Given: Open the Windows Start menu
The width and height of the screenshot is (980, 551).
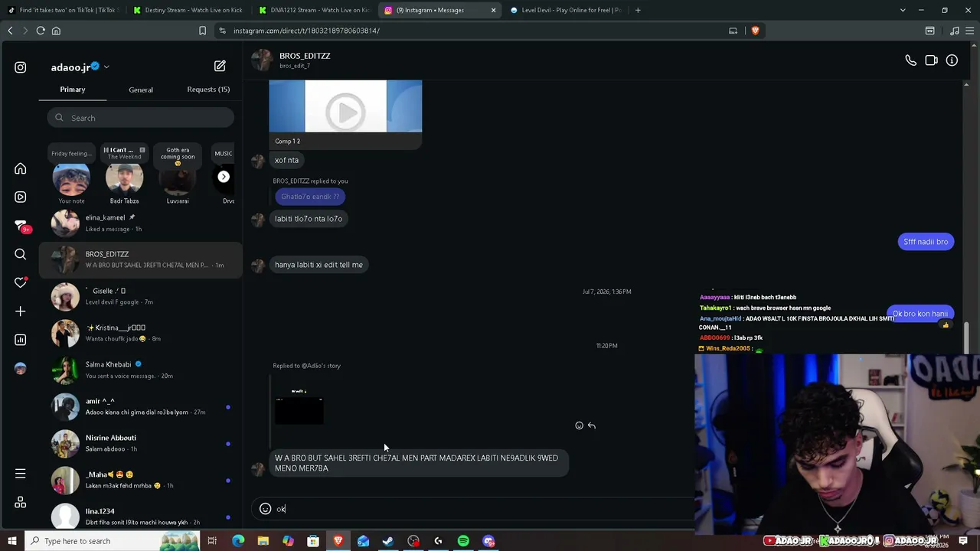Looking at the screenshot, I should 11,541.
